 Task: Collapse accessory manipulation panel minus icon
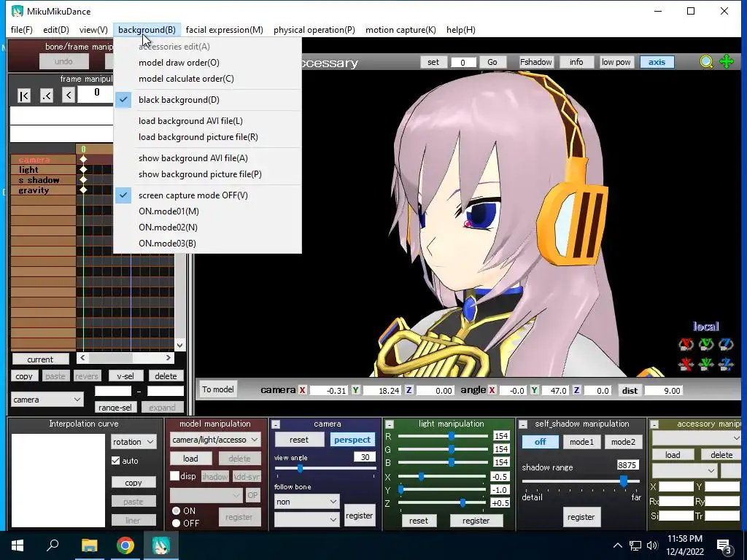(x=654, y=424)
